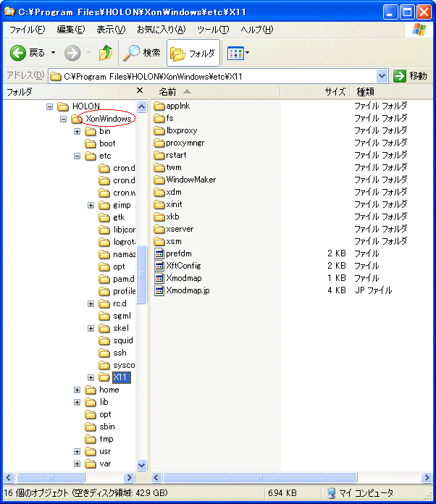Click the Xmodmap file icon

(x=159, y=278)
